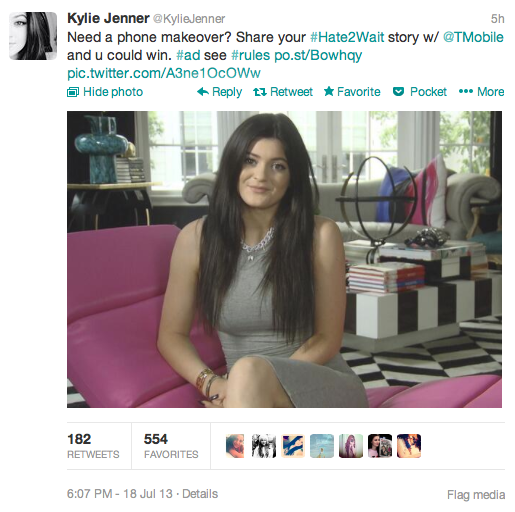Open the @TMobile mention

473,37
